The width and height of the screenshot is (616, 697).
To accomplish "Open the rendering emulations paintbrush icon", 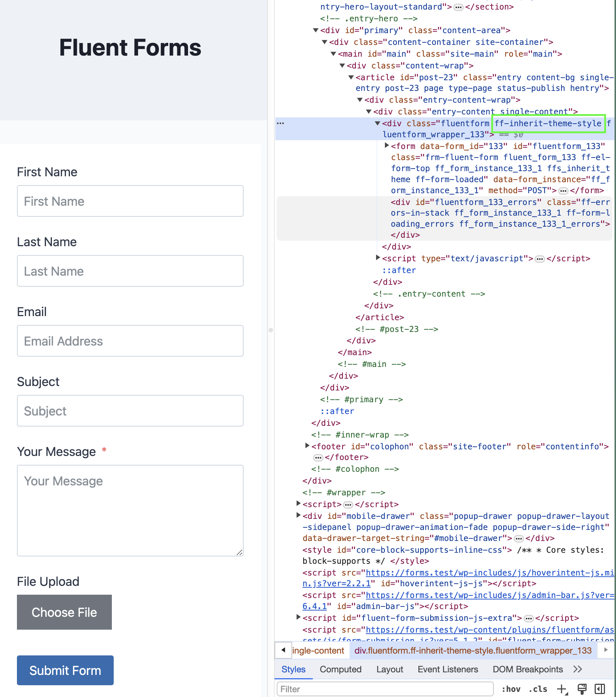I will point(582,689).
